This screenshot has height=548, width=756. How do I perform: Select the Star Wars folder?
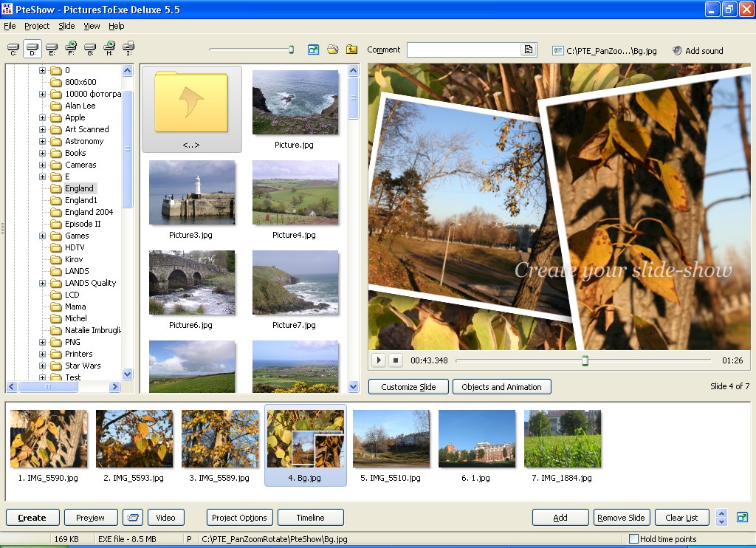(x=83, y=366)
